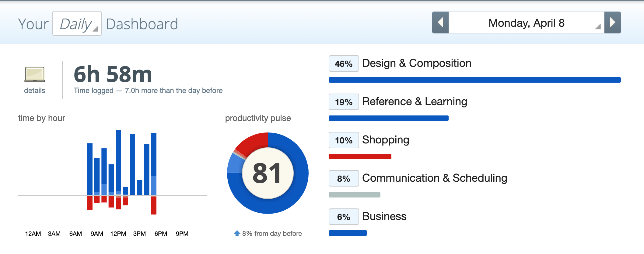
Task: Open Communication & Scheduling category
Action: click(x=435, y=178)
